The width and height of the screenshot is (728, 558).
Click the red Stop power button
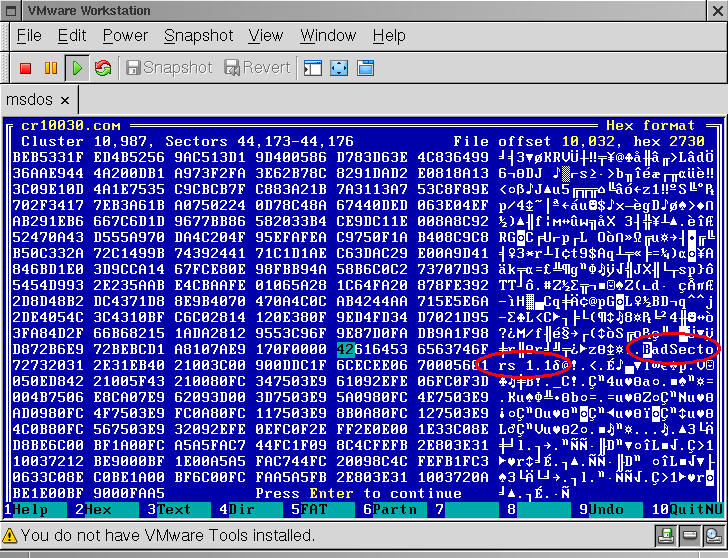click(26, 68)
